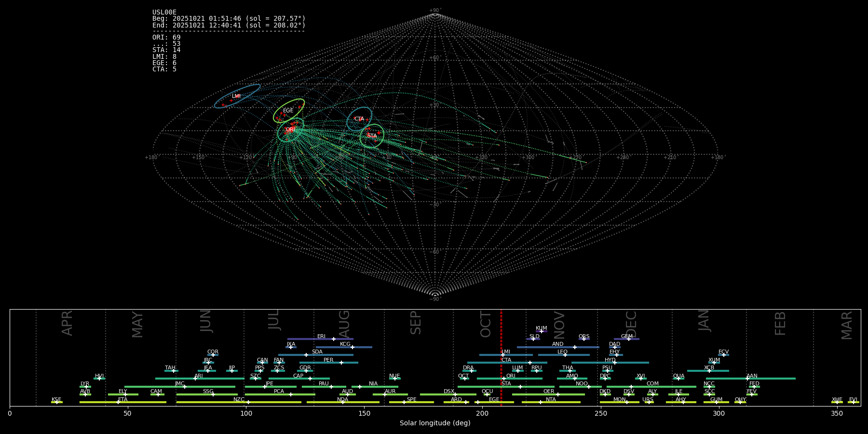Screen dimensions: 868x434
Task: Click the Solar longitude axis label
Action: click(x=434, y=423)
